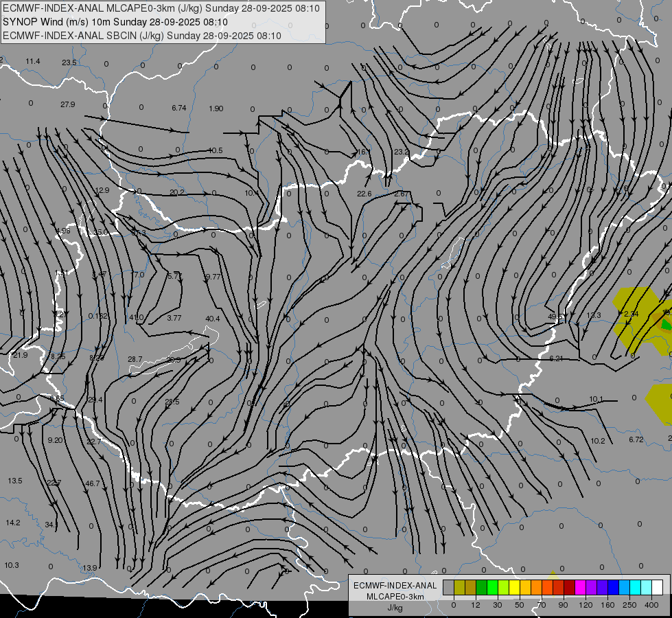Click the map value '20.2'
Viewport: 672px width, 618px height.
coord(177,192)
